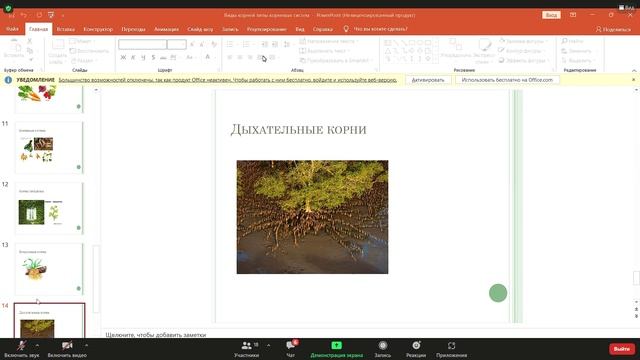
Task: Select slide 13 thumbnail
Action: (49, 269)
